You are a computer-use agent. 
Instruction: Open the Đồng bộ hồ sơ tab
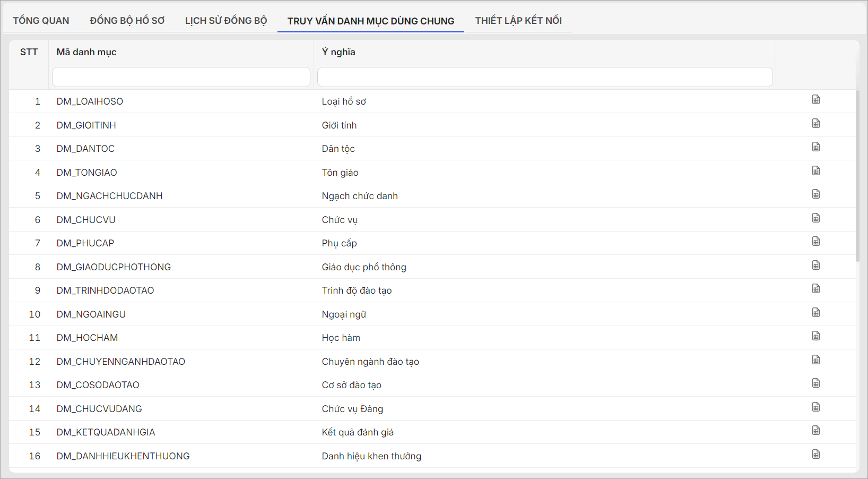127,21
